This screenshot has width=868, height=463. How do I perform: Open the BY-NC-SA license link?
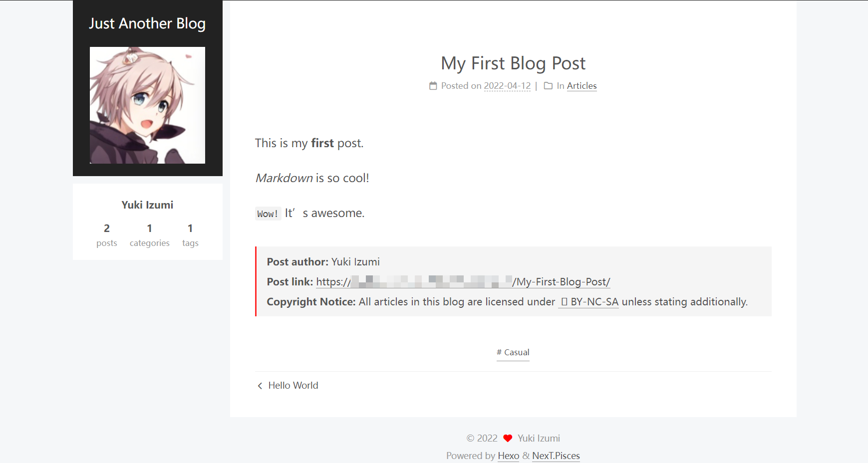click(588, 302)
